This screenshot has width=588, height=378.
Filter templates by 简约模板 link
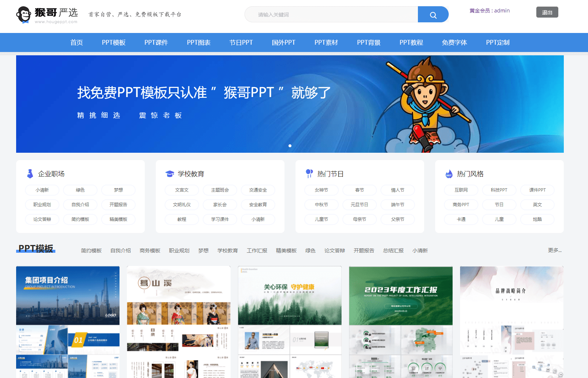[x=91, y=251]
